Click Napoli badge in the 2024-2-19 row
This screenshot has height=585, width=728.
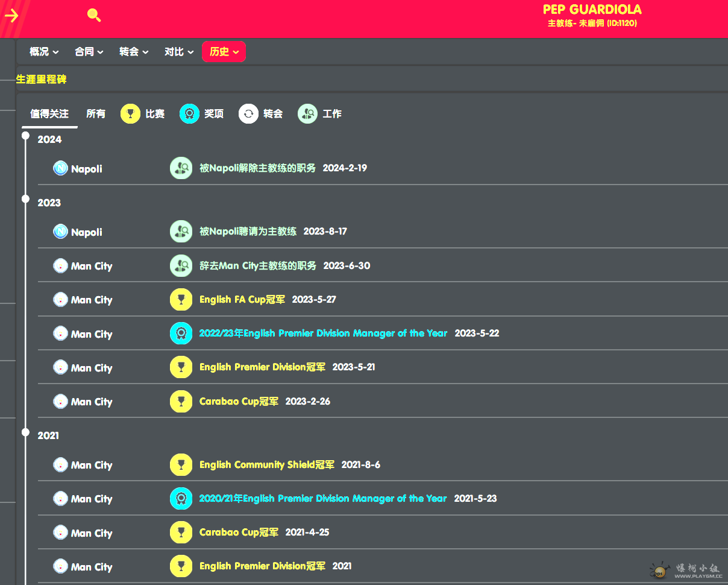tap(60, 168)
